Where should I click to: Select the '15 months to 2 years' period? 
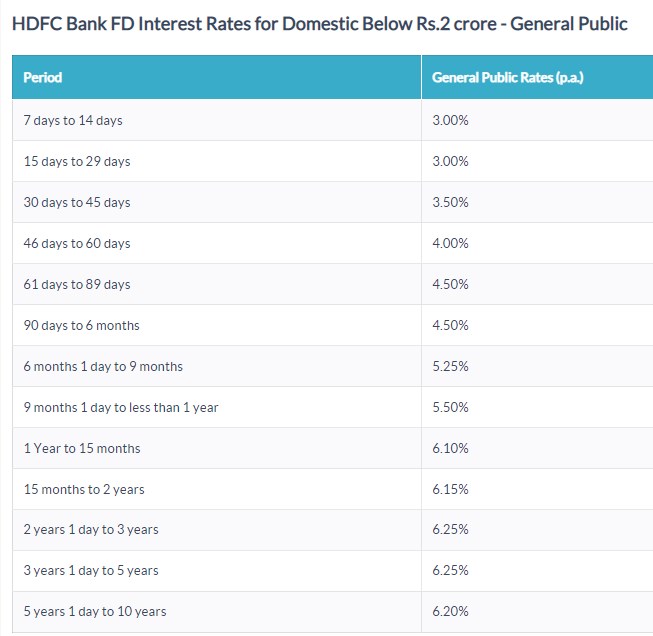click(84, 489)
